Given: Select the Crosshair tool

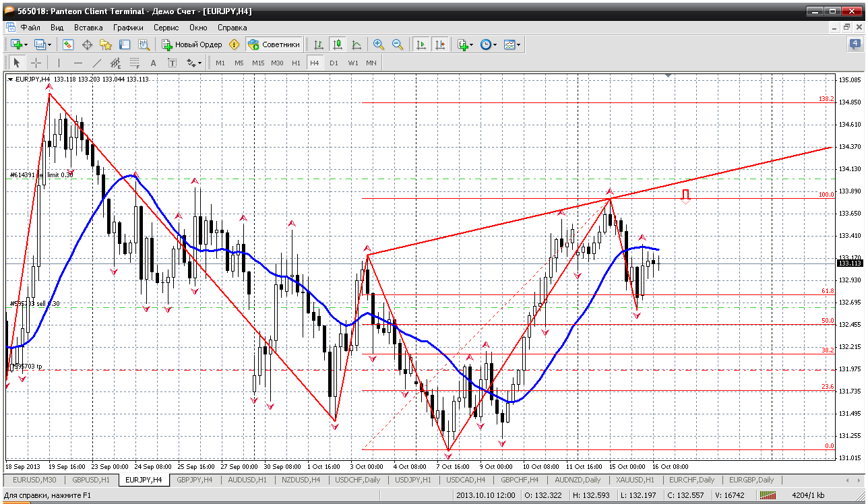Looking at the screenshot, I should coord(36,63).
